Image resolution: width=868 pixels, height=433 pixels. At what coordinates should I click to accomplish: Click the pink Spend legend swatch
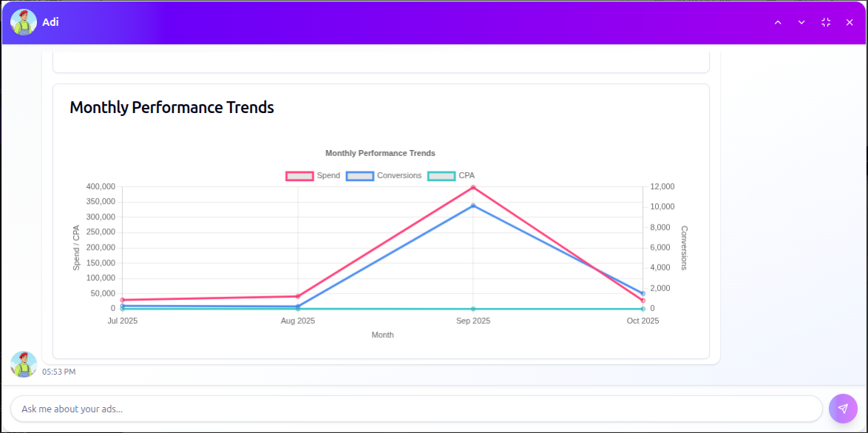(299, 176)
